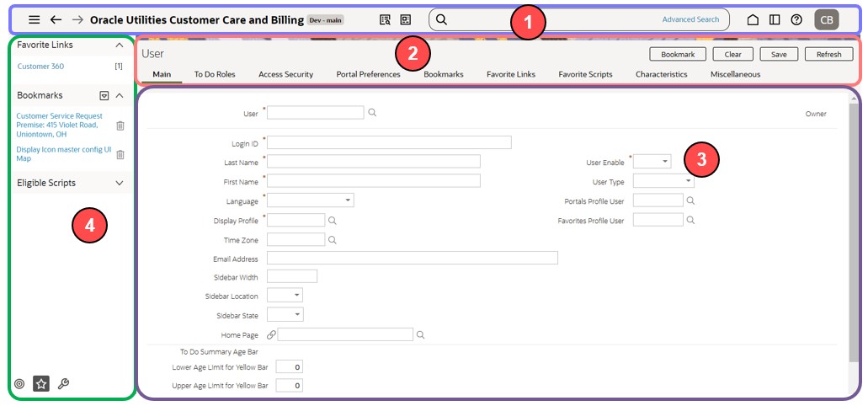The width and height of the screenshot is (868, 406).
Task: Open the menu item search icon
Action: 385,20
